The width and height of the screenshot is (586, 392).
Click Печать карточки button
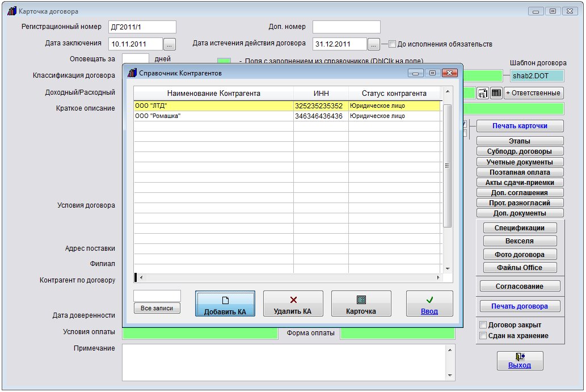(x=520, y=126)
